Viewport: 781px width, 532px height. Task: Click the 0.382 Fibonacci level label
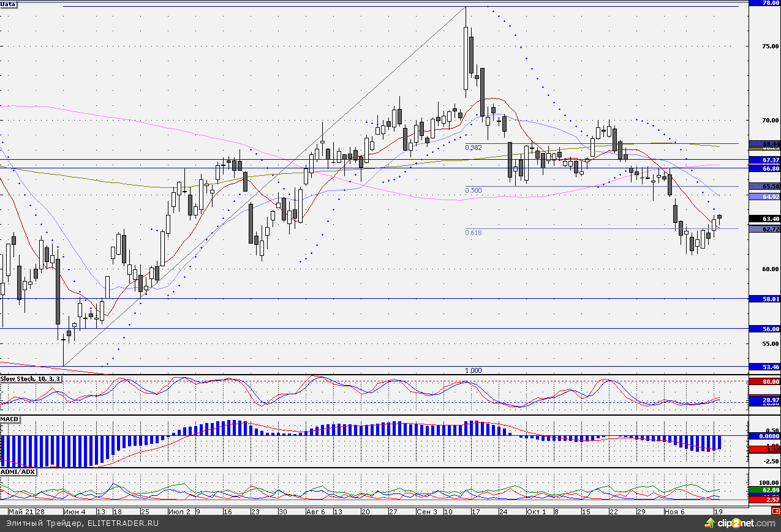pos(474,148)
